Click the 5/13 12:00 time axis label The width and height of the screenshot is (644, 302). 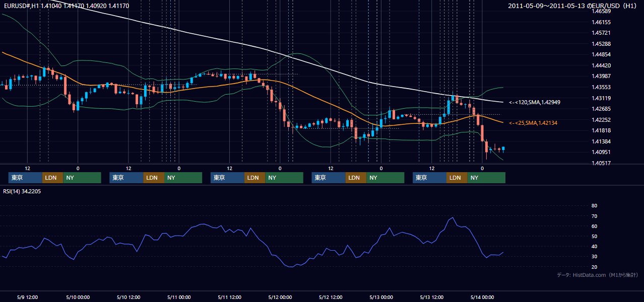431,297
